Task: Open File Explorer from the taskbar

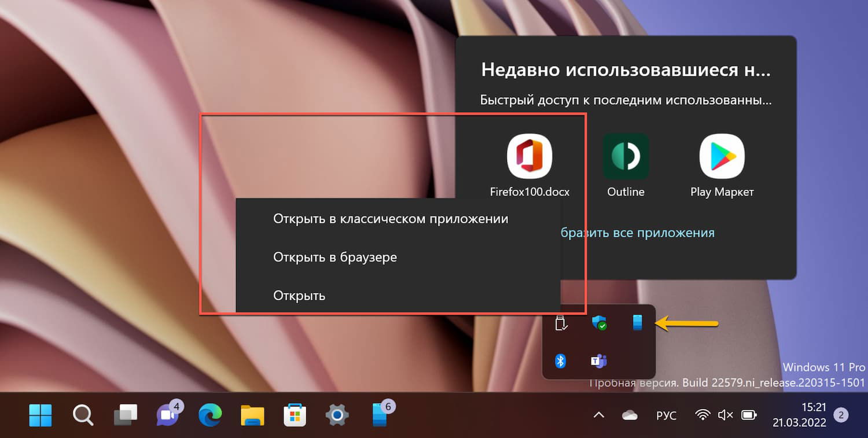Action: click(x=252, y=415)
